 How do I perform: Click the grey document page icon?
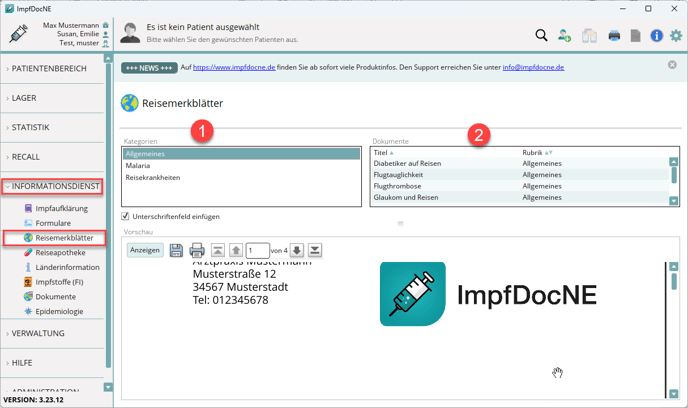[x=635, y=36]
